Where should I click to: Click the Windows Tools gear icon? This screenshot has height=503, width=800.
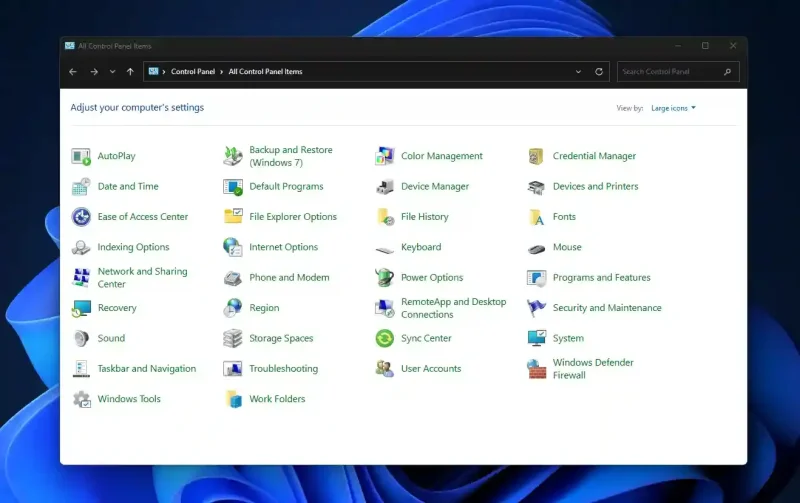pos(81,399)
